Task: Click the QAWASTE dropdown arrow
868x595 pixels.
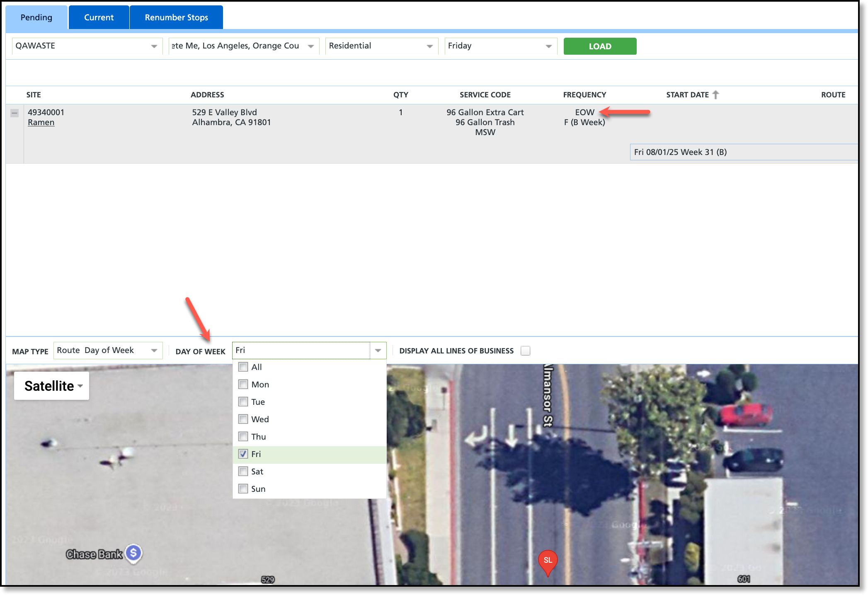Action: (154, 46)
